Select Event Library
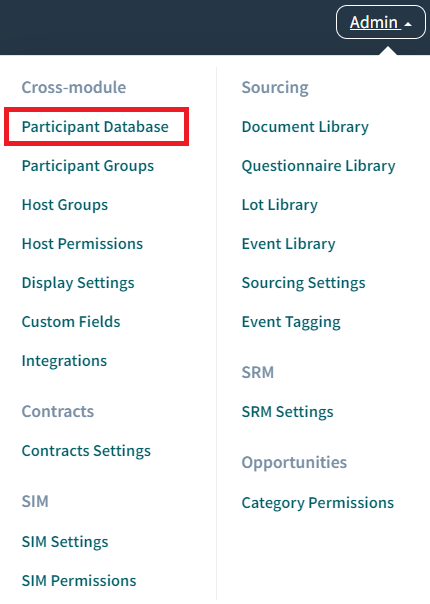Screen dimensions: 430x604 click(x=289, y=244)
